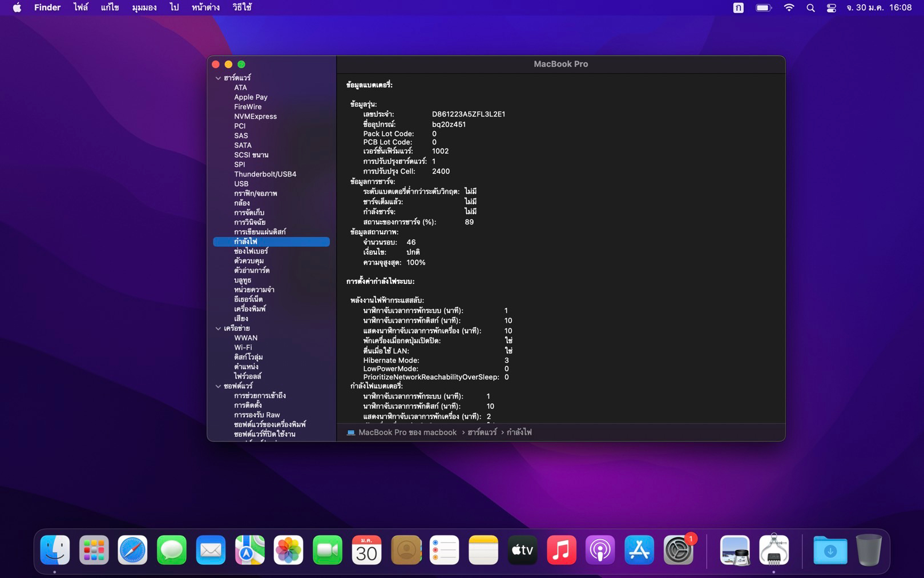Launch the Photos app in Dock
The width and height of the screenshot is (924, 578).
point(288,551)
